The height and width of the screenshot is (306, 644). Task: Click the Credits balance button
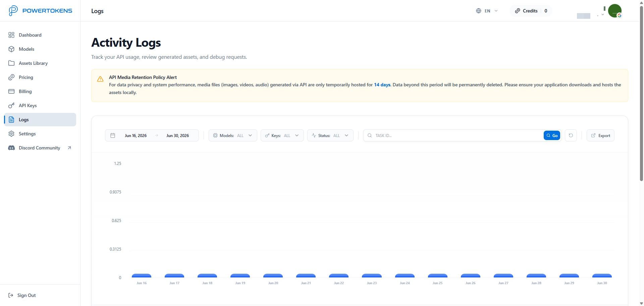pyautogui.click(x=531, y=11)
